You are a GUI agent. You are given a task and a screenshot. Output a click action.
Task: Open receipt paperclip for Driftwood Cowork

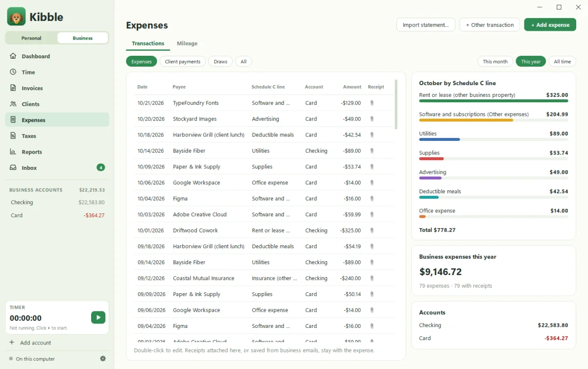point(372,231)
